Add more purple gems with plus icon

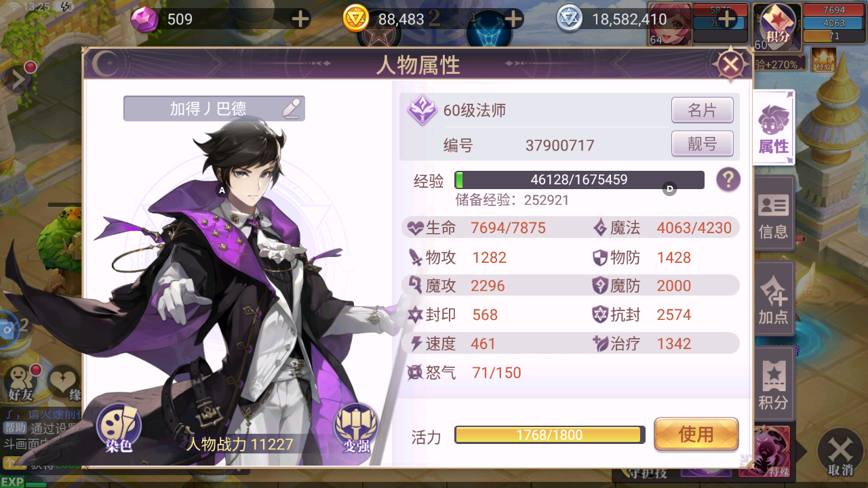[x=300, y=19]
